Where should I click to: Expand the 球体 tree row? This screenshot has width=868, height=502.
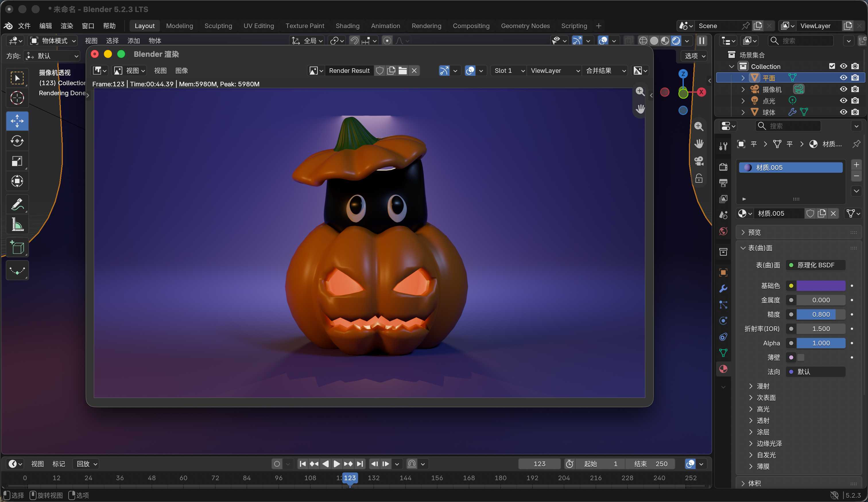pyautogui.click(x=743, y=112)
